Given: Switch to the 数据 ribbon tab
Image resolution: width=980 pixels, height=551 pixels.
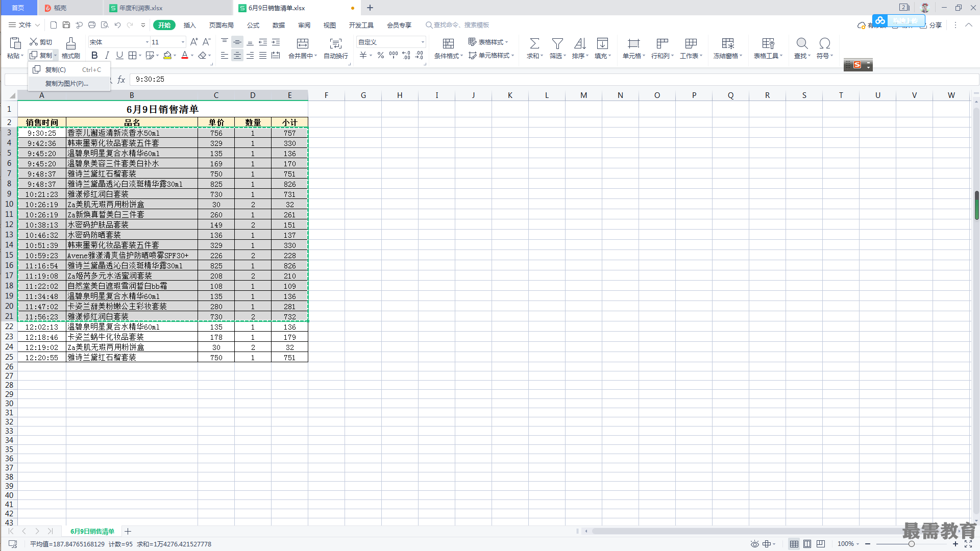Looking at the screenshot, I should [279, 25].
